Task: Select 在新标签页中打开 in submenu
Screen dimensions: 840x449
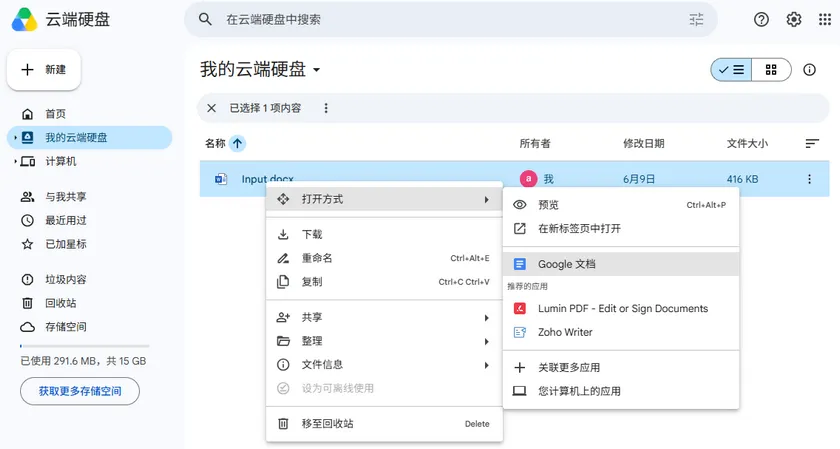Action: [621, 228]
